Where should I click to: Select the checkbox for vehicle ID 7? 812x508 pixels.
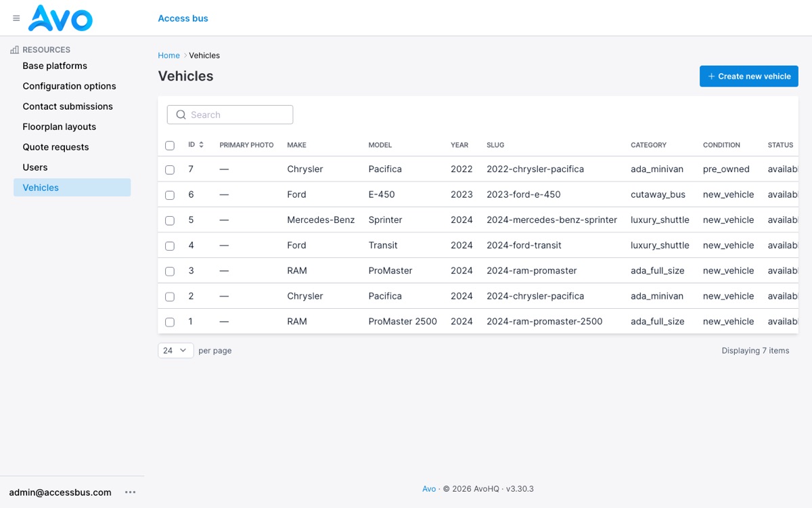[170, 169]
